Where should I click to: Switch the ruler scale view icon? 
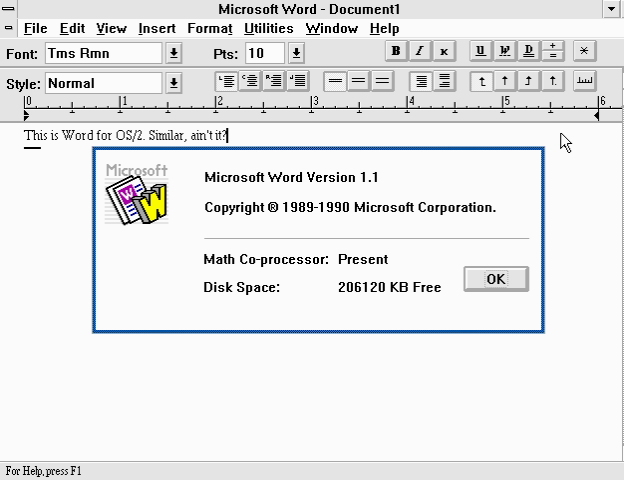pyautogui.click(x=585, y=81)
